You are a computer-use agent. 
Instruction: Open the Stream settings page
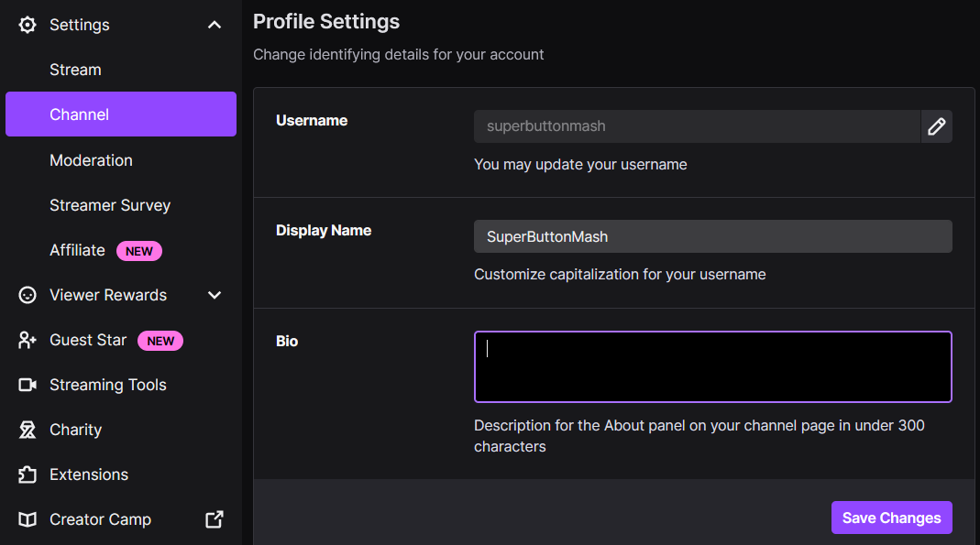click(75, 70)
